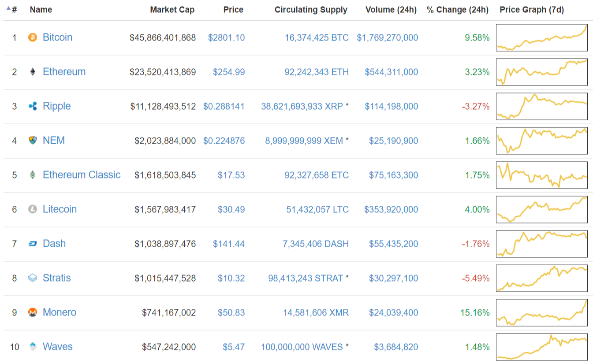Click Monero price $50.83

pyautogui.click(x=231, y=312)
